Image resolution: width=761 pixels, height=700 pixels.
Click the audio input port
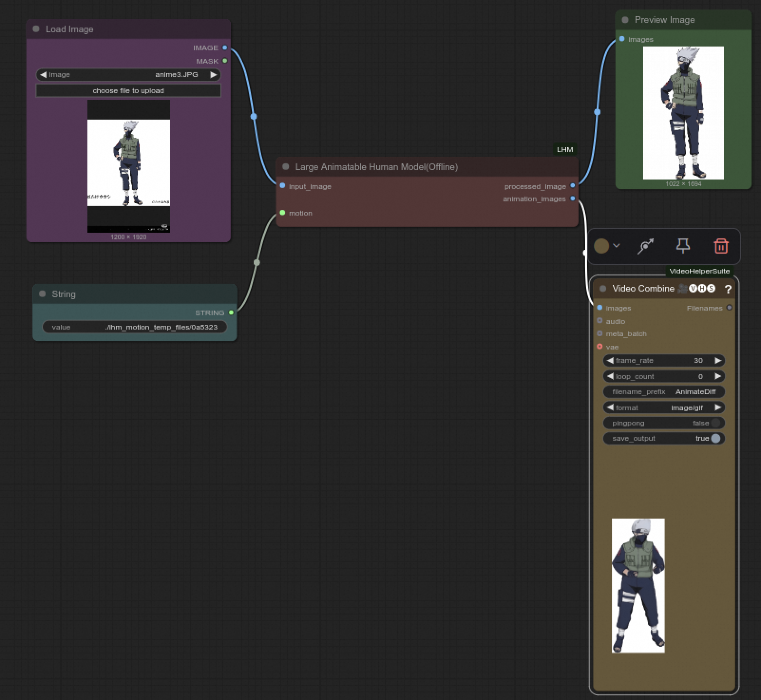tap(599, 321)
